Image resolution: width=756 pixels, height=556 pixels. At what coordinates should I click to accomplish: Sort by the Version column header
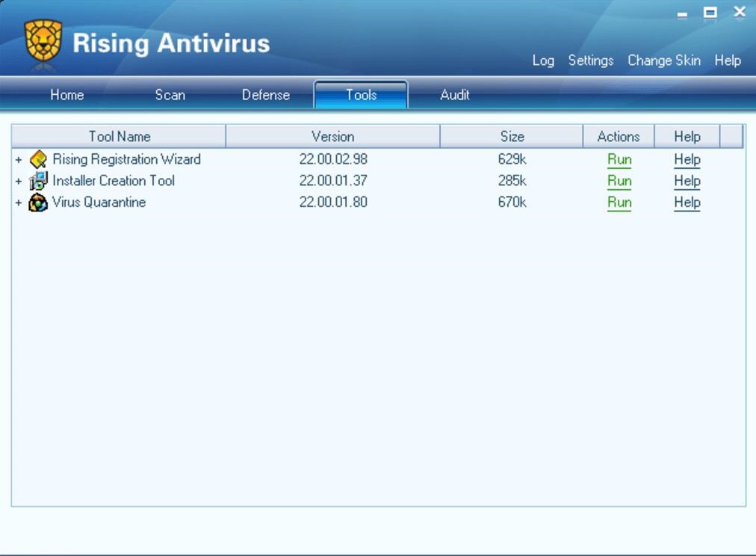coord(332,137)
